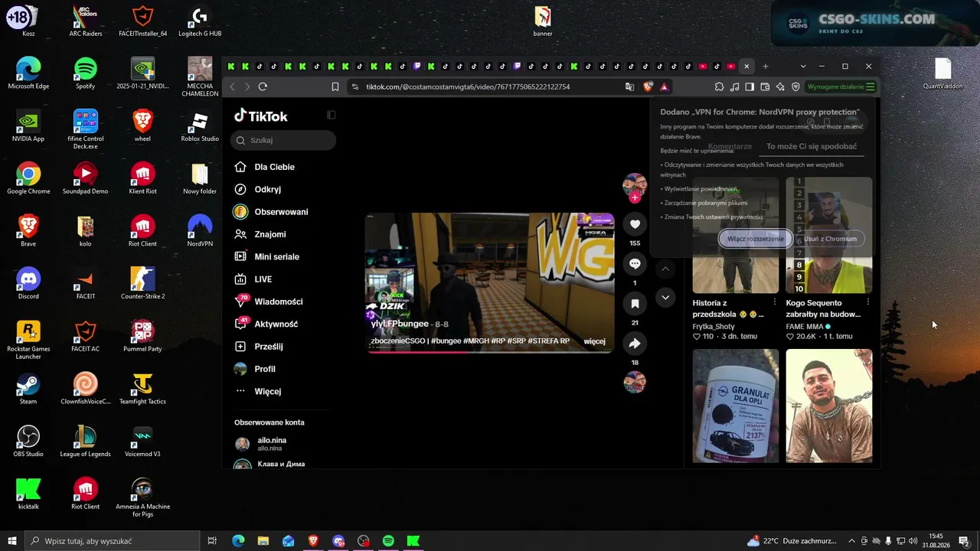Open the 'Znajomi' page
Screen dimensions: 980x551
260,234
